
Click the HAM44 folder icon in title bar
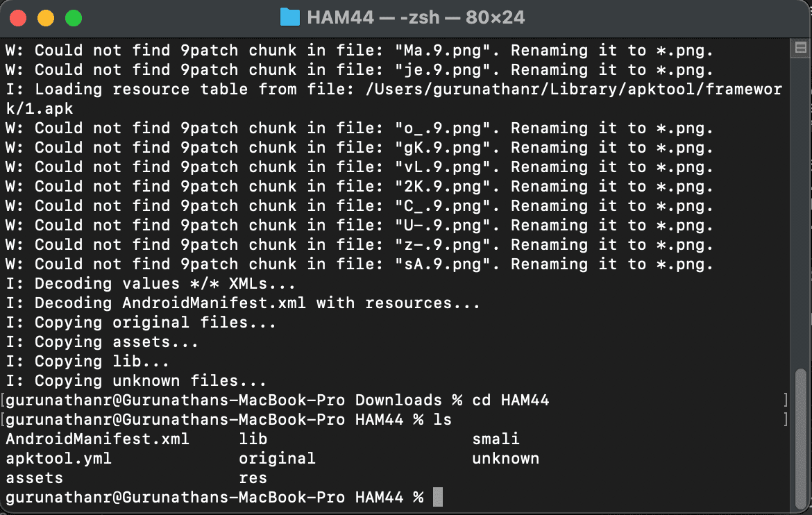click(x=289, y=17)
